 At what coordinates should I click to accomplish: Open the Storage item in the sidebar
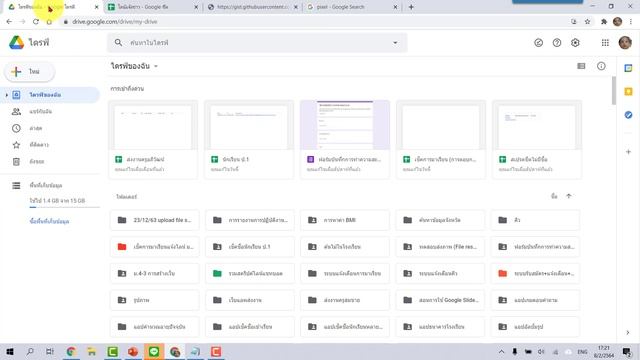(50, 185)
